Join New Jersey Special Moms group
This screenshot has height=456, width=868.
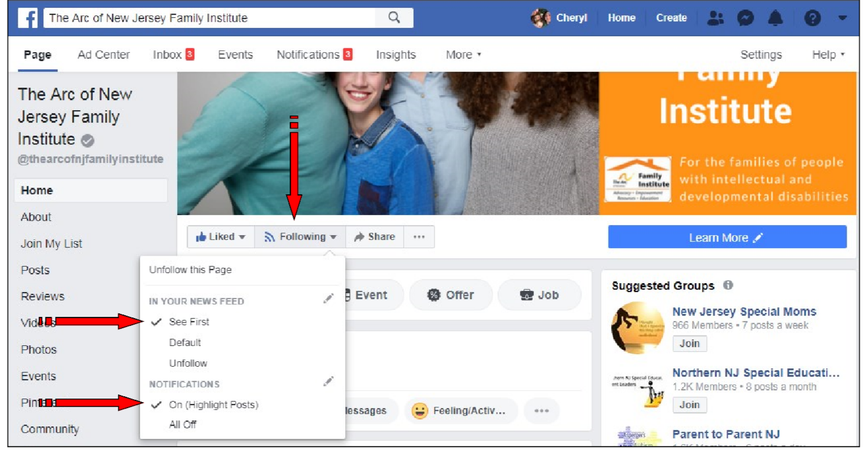click(x=689, y=343)
